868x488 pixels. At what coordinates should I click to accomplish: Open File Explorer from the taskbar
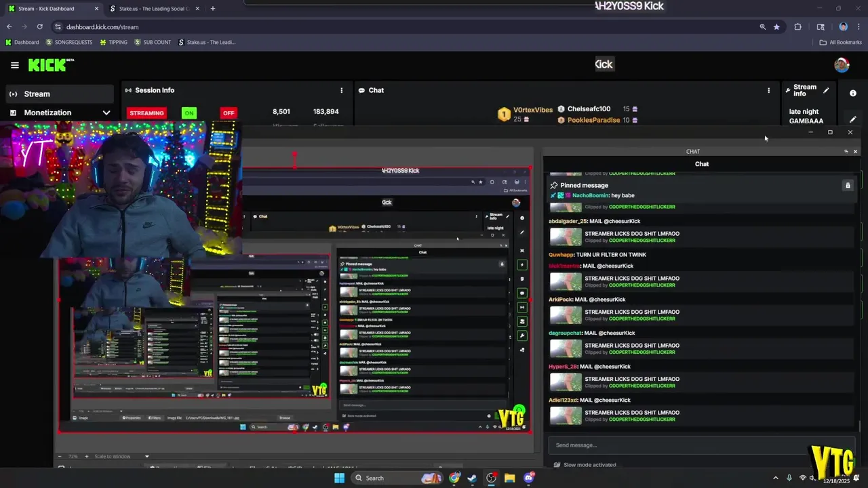[510, 478]
